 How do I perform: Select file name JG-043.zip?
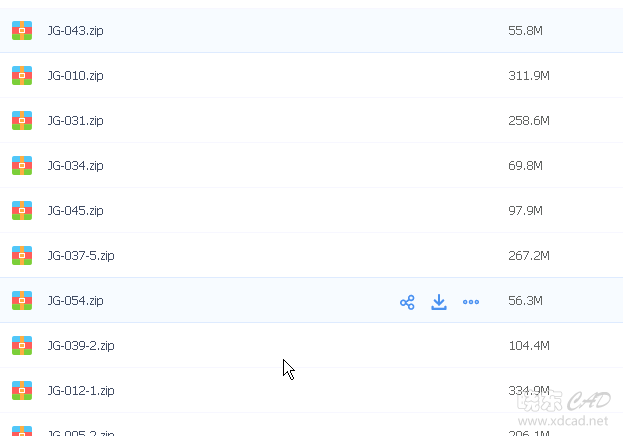pos(75,31)
